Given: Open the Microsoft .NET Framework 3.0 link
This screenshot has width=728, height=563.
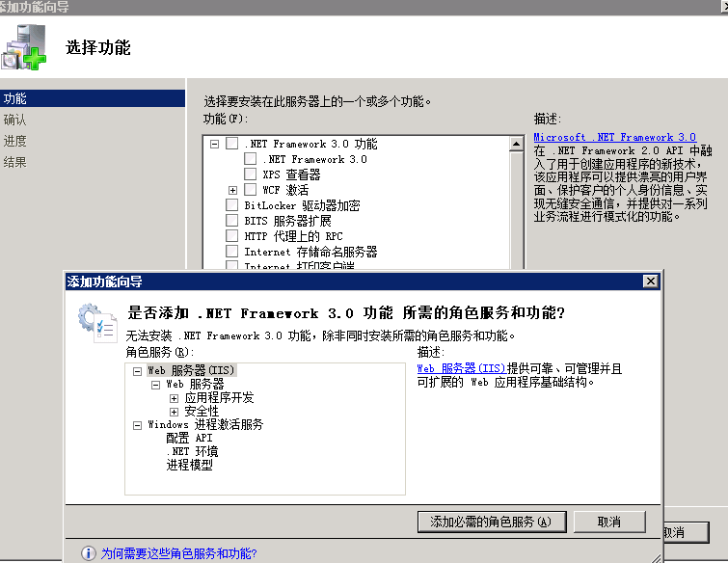Looking at the screenshot, I should [x=615, y=137].
